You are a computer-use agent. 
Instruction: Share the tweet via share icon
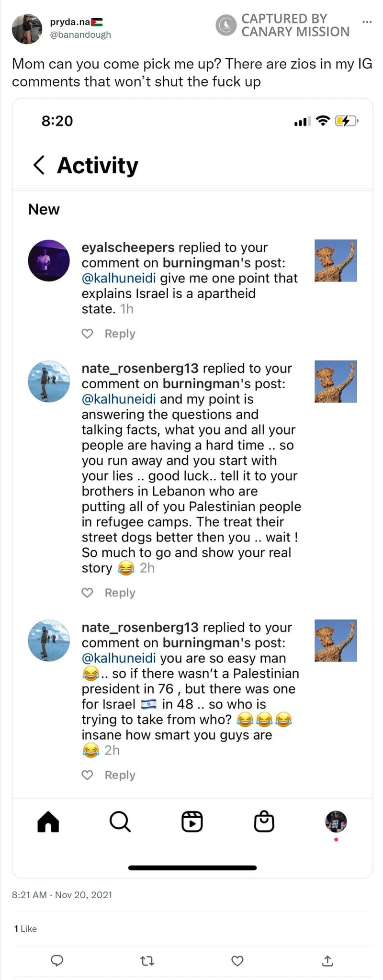327,960
